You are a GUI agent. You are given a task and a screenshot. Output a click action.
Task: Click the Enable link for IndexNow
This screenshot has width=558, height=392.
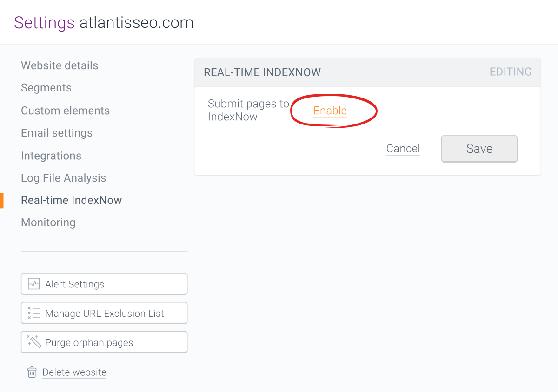tap(330, 111)
